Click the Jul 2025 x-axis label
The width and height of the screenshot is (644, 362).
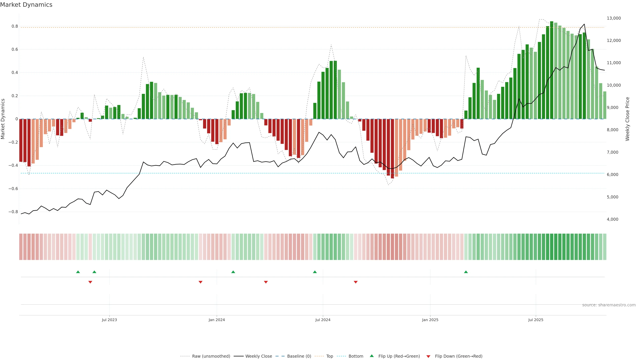535,320
